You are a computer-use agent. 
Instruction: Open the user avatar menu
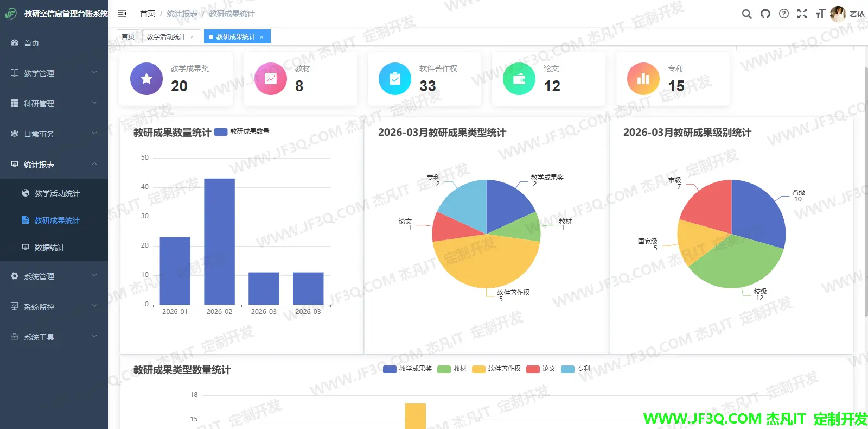coord(838,14)
